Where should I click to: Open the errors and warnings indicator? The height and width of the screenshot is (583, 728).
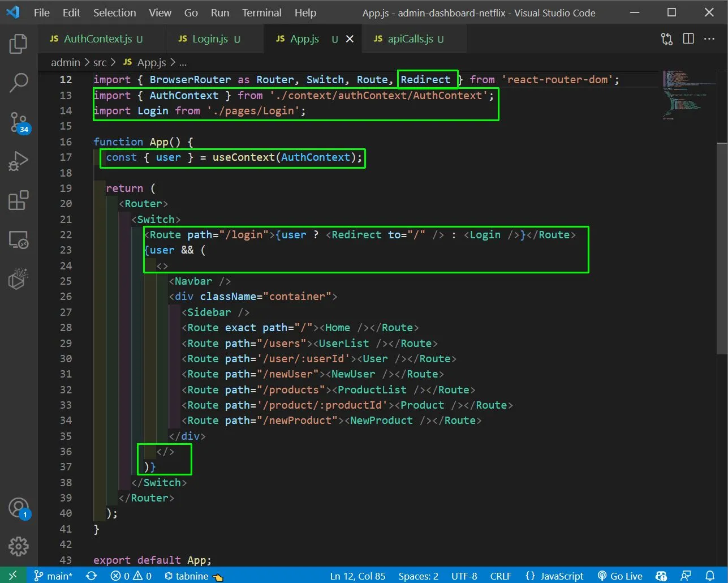tap(131, 576)
